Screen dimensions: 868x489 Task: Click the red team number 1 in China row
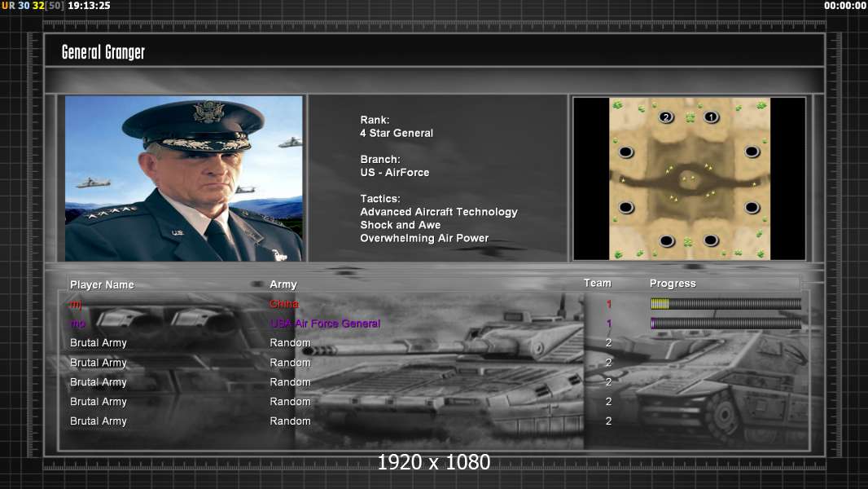[x=609, y=303]
